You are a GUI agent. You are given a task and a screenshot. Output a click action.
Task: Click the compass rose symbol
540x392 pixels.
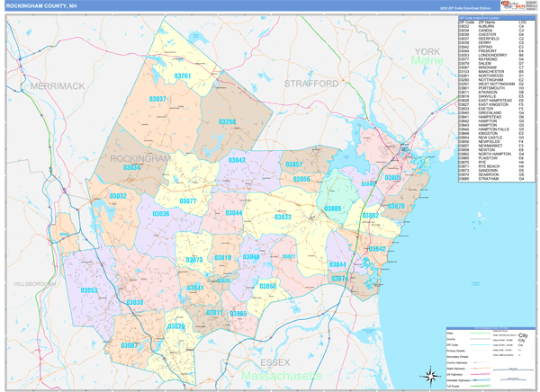tap(431, 376)
